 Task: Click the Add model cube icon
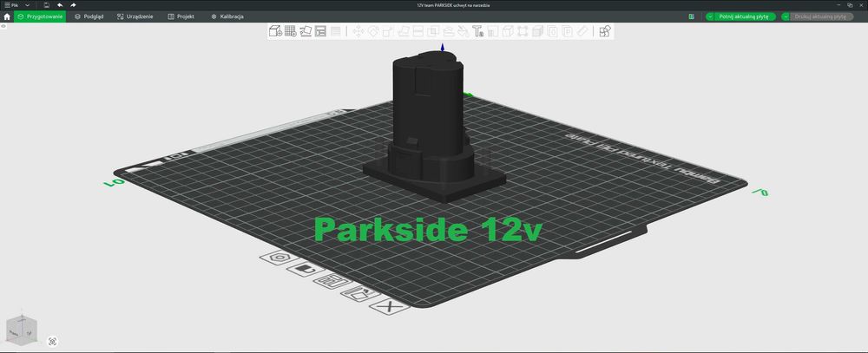pos(275,31)
